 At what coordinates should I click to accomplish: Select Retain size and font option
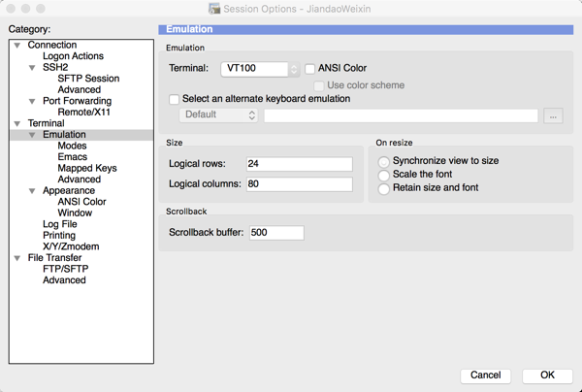click(385, 188)
